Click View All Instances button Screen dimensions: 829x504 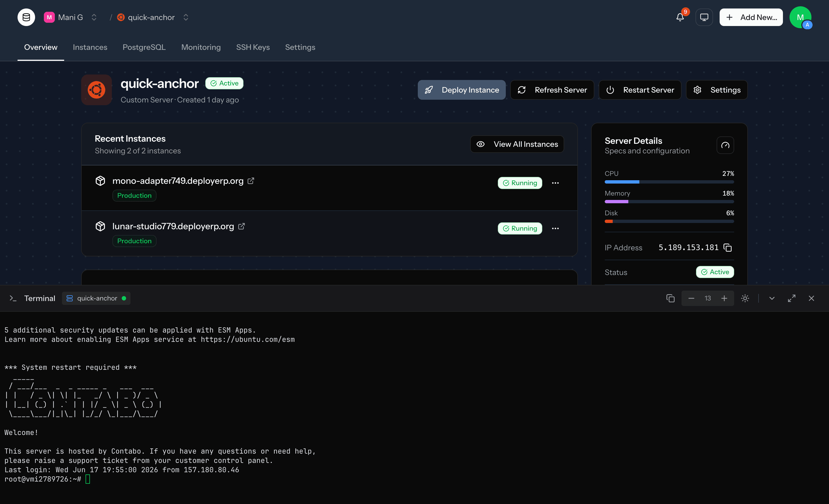(517, 144)
